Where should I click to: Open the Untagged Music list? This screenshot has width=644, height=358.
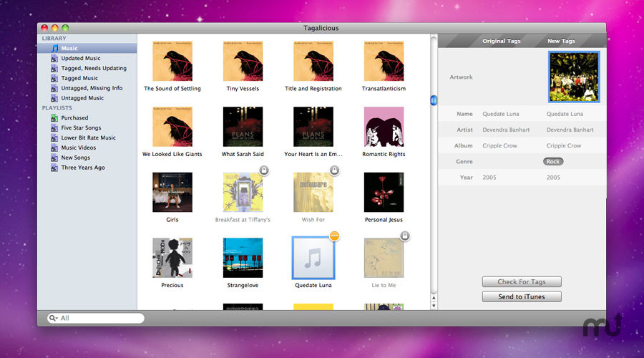pos(82,98)
